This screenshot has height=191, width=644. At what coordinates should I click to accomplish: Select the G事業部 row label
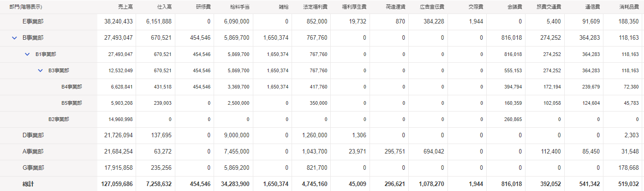pyautogui.click(x=33, y=168)
